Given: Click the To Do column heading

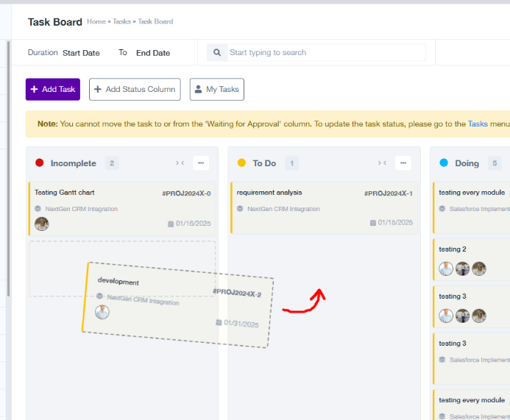Looking at the screenshot, I should click(264, 163).
